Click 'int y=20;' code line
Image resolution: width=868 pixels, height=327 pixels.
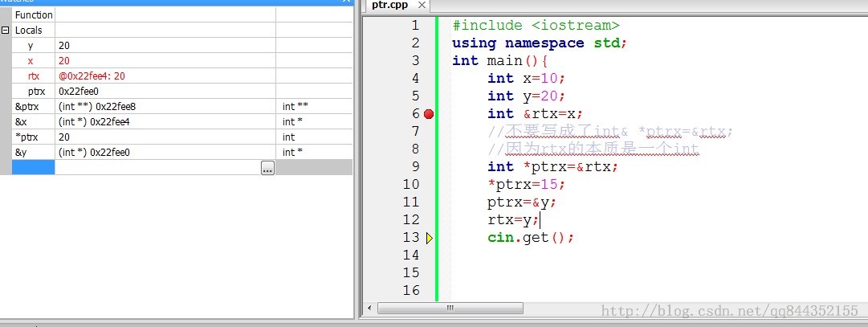click(x=527, y=96)
